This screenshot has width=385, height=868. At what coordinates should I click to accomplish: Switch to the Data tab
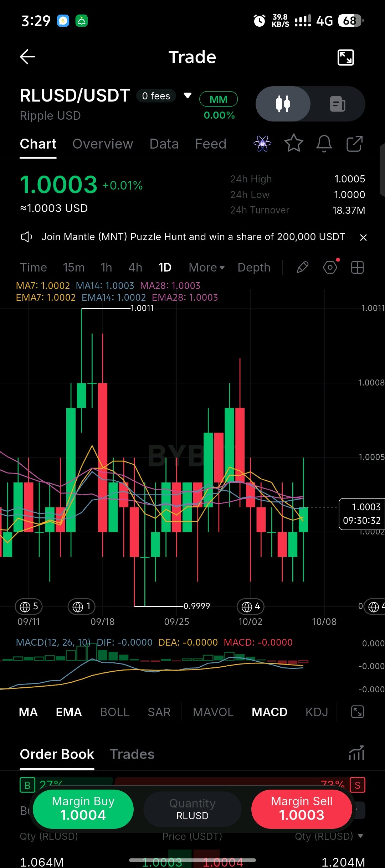164,144
